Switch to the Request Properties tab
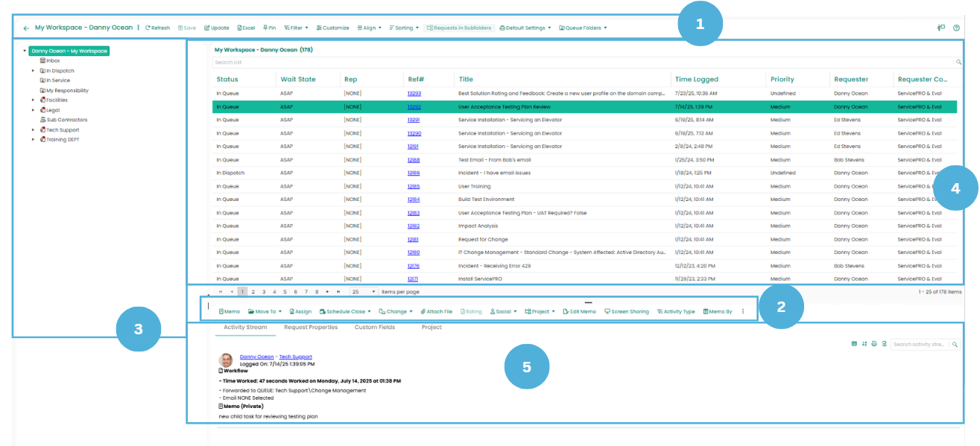This screenshot has height=446, width=980. 311,328
